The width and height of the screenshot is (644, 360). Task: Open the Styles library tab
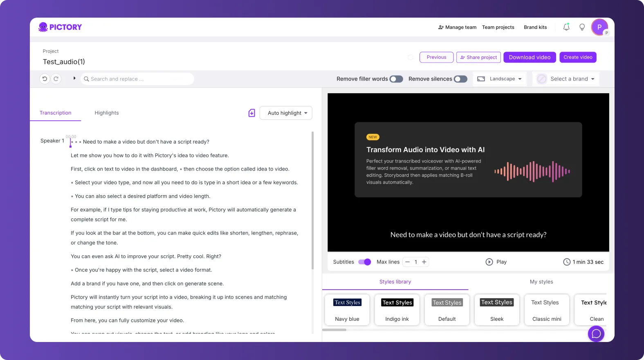pos(395,282)
